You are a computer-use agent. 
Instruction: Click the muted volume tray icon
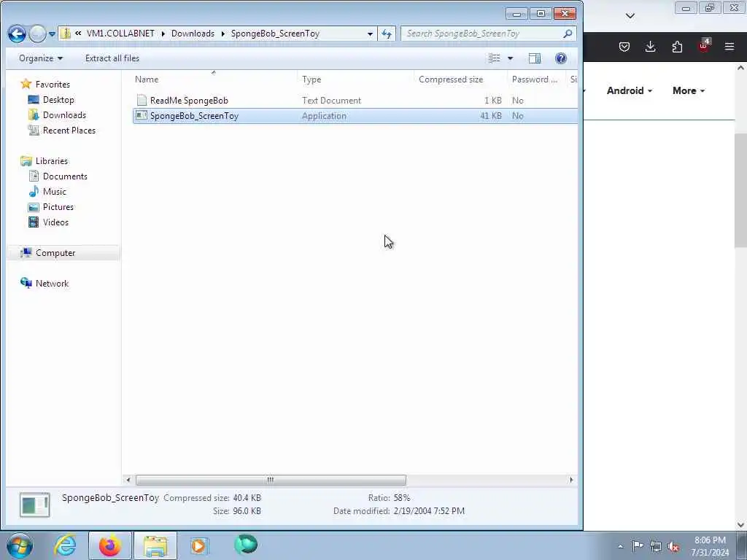pos(673,546)
